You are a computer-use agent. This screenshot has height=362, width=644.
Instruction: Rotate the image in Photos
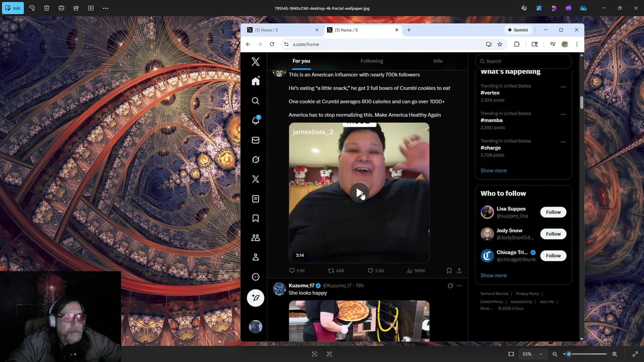[32, 8]
